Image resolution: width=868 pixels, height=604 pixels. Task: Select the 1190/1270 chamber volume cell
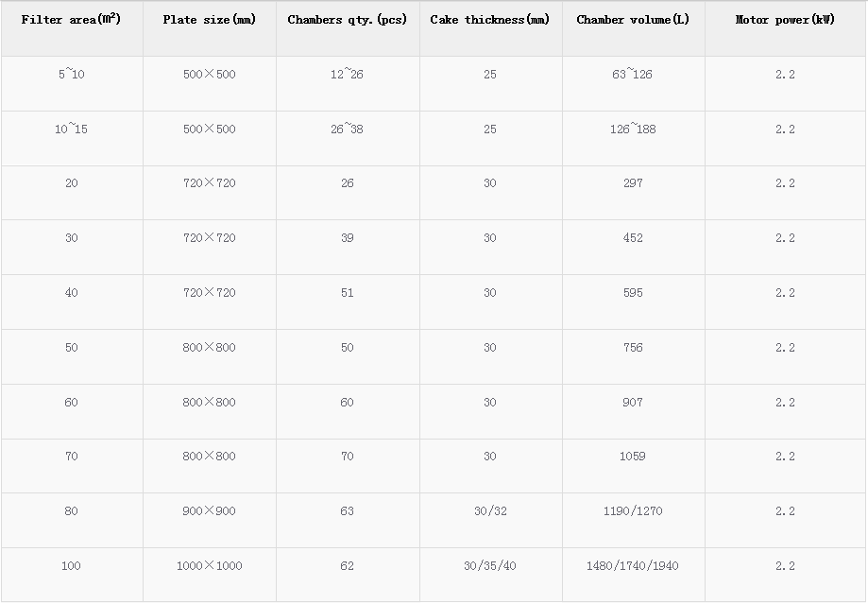tap(633, 511)
